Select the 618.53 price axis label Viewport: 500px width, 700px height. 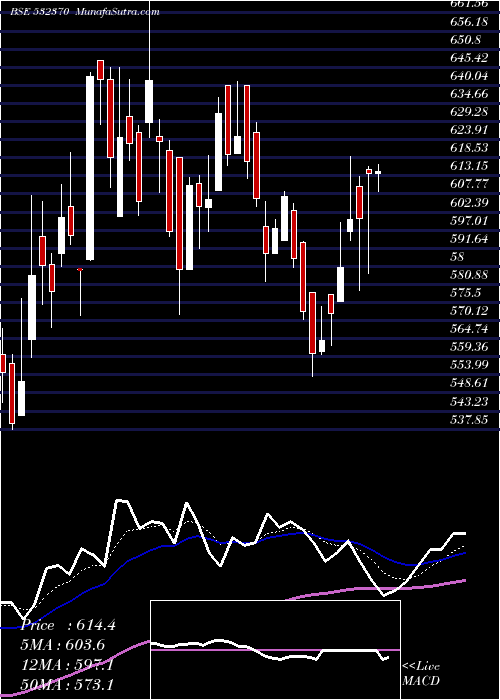point(468,148)
